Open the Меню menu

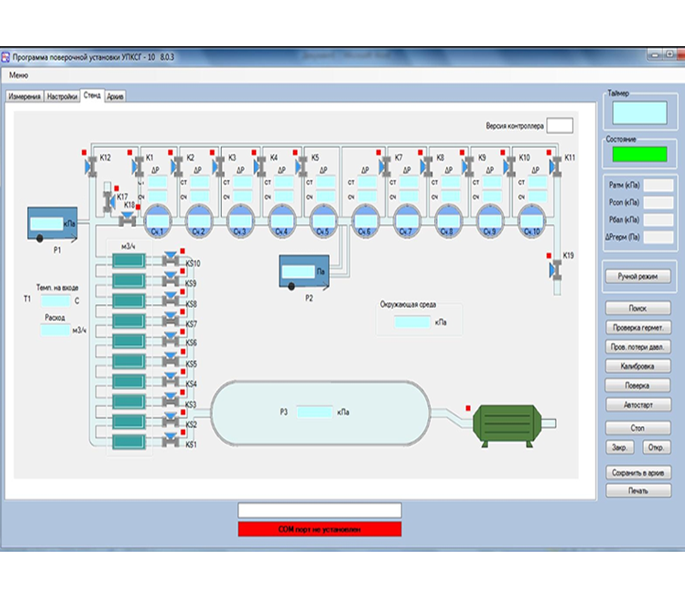[x=19, y=76]
